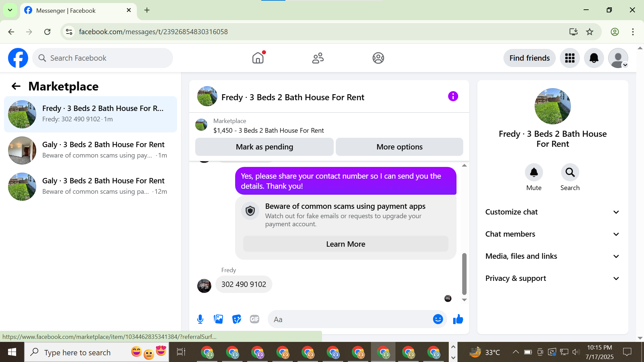Viewport: 644px width, 362px height.
Task: Open a new browser tab
Action: (x=147, y=10)
